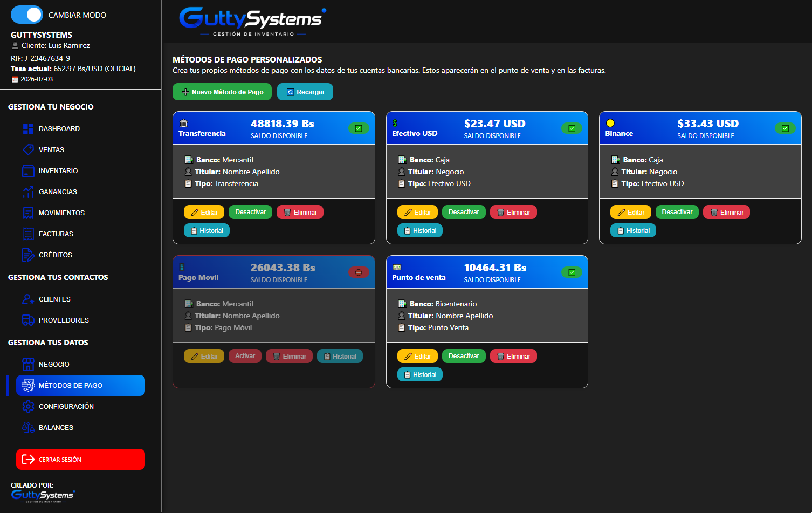Open the Balances scale icon
This screenshot has height=513, width=812.
[x=29, y=427]
